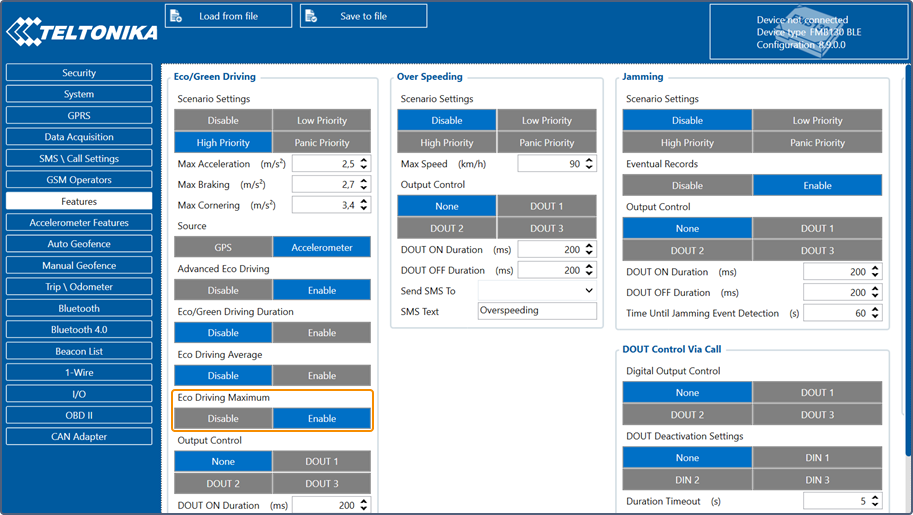Enable Eco Driving Average
Screen dimensions: 913x515
click(x=321, y=376)
